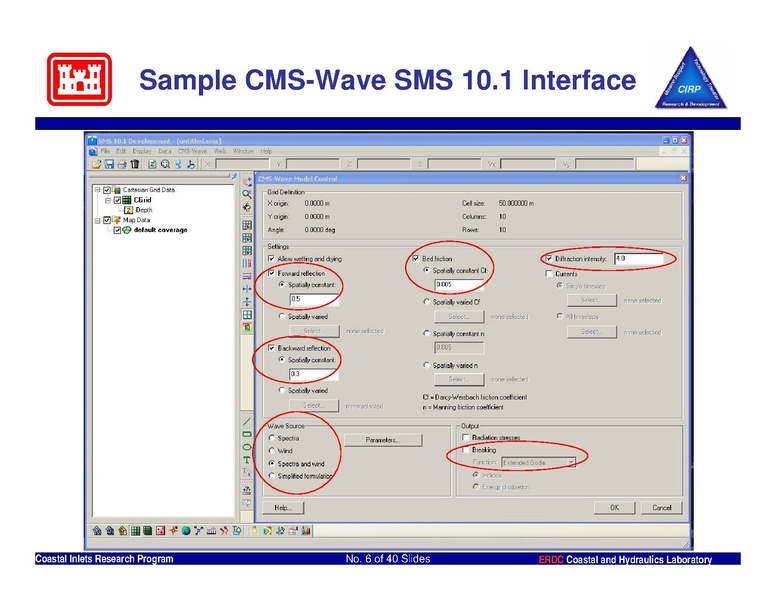Uncheck the Forward reflection checkbox
Screen dimensions: 776x600
pos(271,273)
